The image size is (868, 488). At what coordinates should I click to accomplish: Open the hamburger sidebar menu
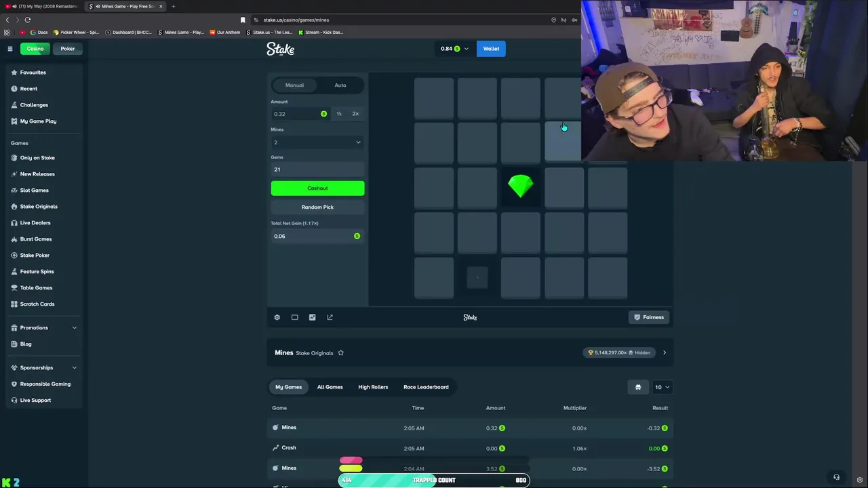click(x=10, y=49)
